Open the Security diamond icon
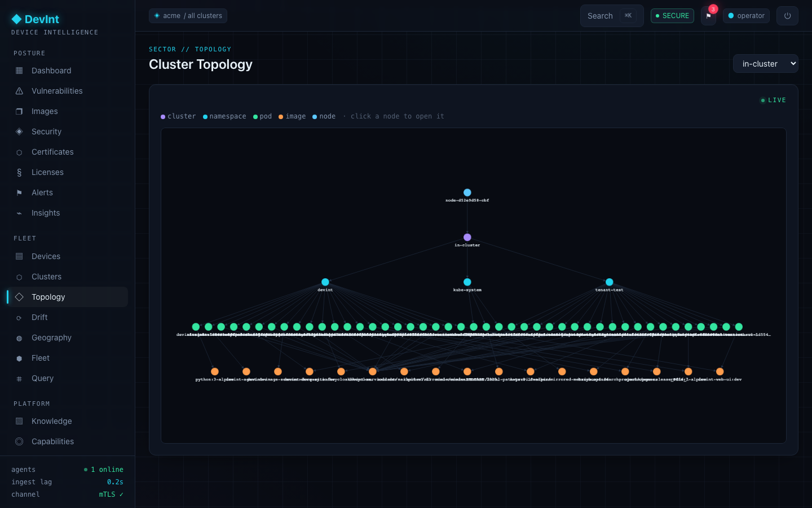Screen dimensions: 812x508 (x=19, y=132)
